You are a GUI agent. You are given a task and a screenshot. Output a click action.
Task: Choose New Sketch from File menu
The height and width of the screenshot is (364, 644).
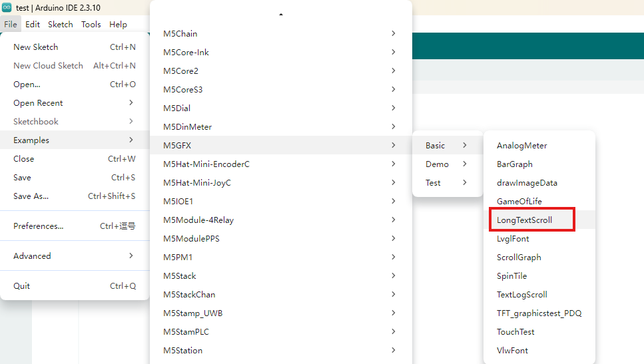coord(75,47)
